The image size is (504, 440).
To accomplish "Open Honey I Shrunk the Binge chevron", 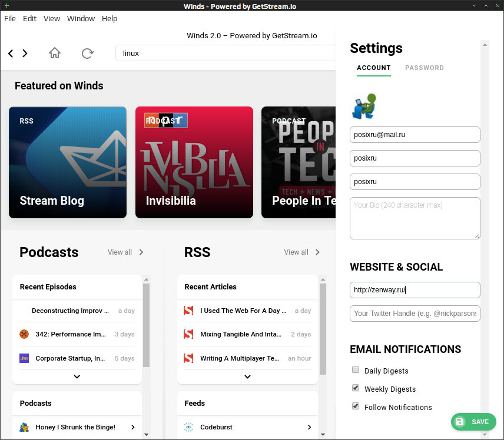I will (133, 427).
